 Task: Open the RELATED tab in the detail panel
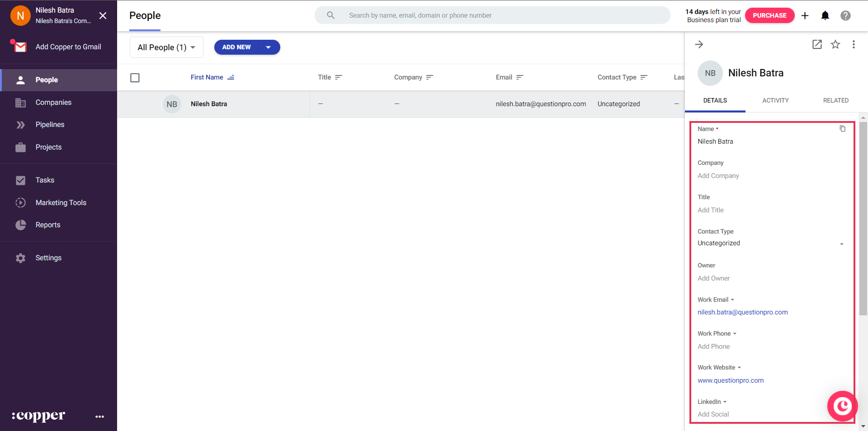click(836, 100)
